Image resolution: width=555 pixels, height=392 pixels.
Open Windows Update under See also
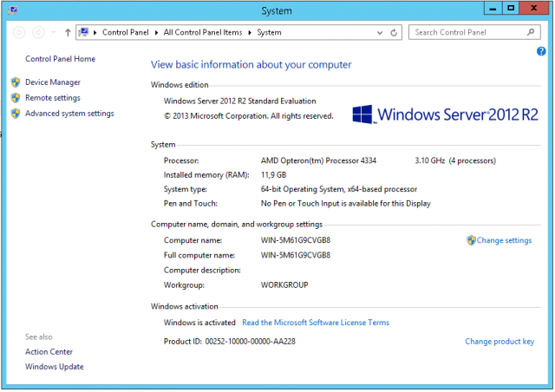55,367
